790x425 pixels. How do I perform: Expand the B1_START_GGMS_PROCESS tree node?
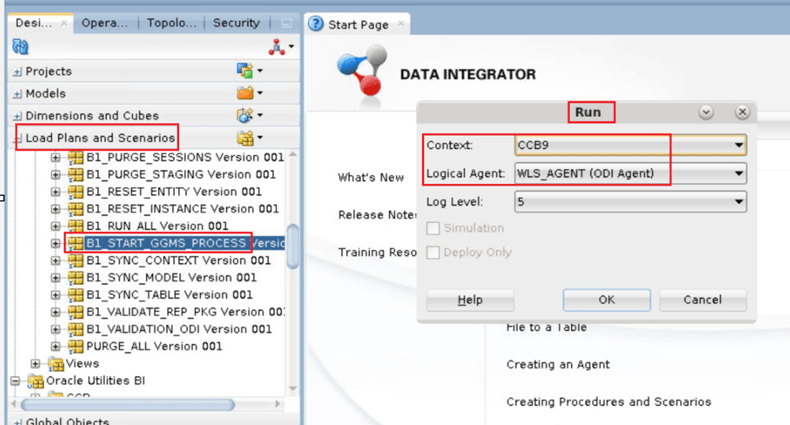coord(55,243)
